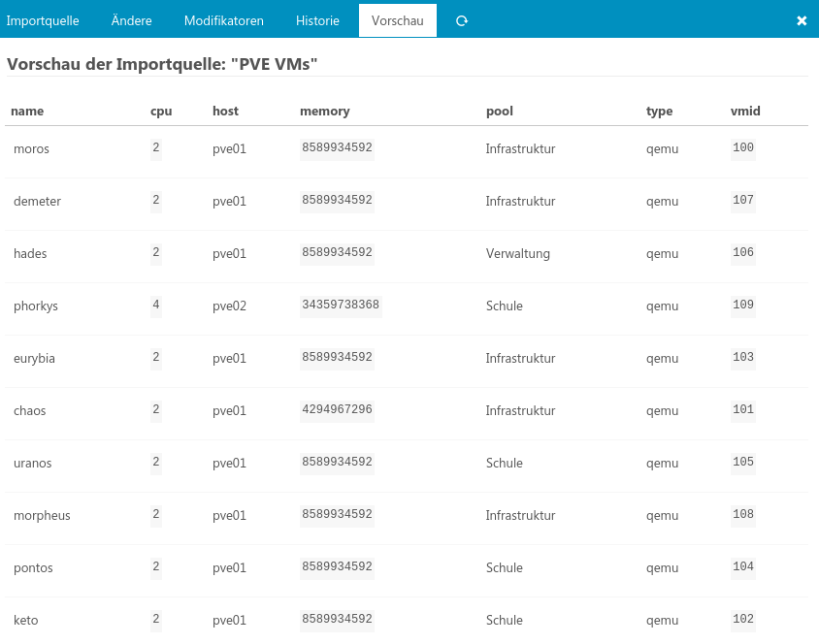Click vmid 103 in eurybia row

(x=742, y=357)
